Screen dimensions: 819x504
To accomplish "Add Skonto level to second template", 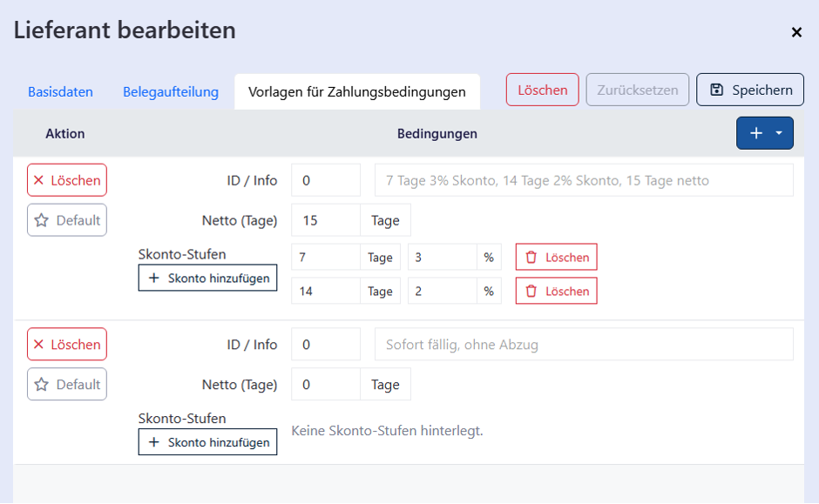I will (207, 442).
